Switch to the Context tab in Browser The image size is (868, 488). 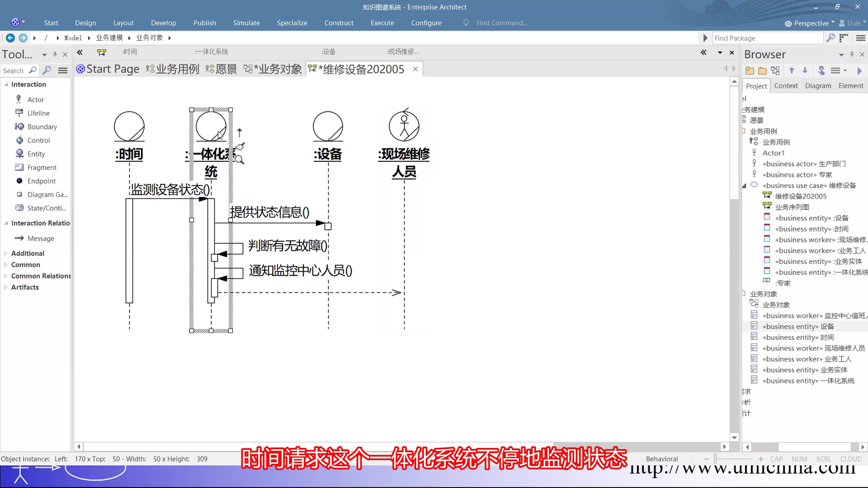pos(786,86)
